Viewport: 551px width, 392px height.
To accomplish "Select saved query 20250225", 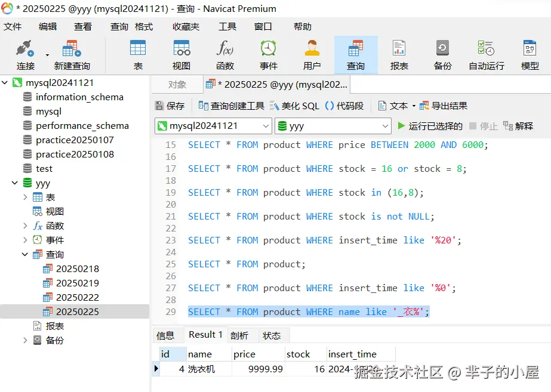I will [x=75, y=311].
